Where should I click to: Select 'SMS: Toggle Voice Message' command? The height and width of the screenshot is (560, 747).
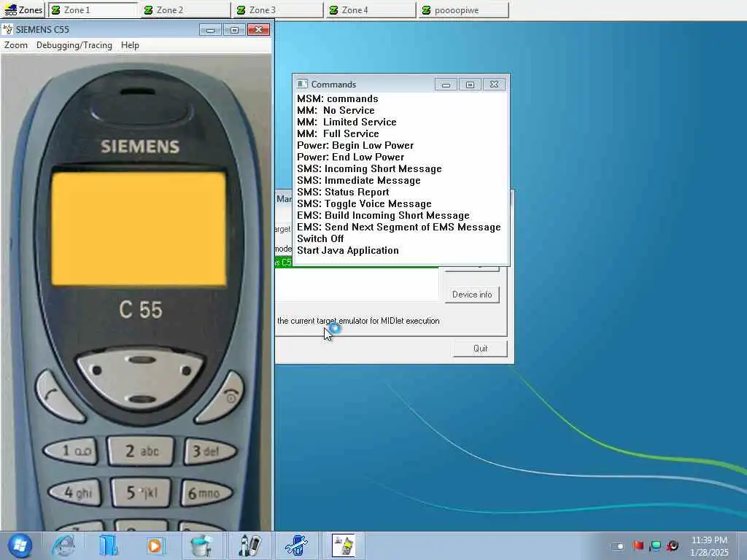click(x=364, y=204)
